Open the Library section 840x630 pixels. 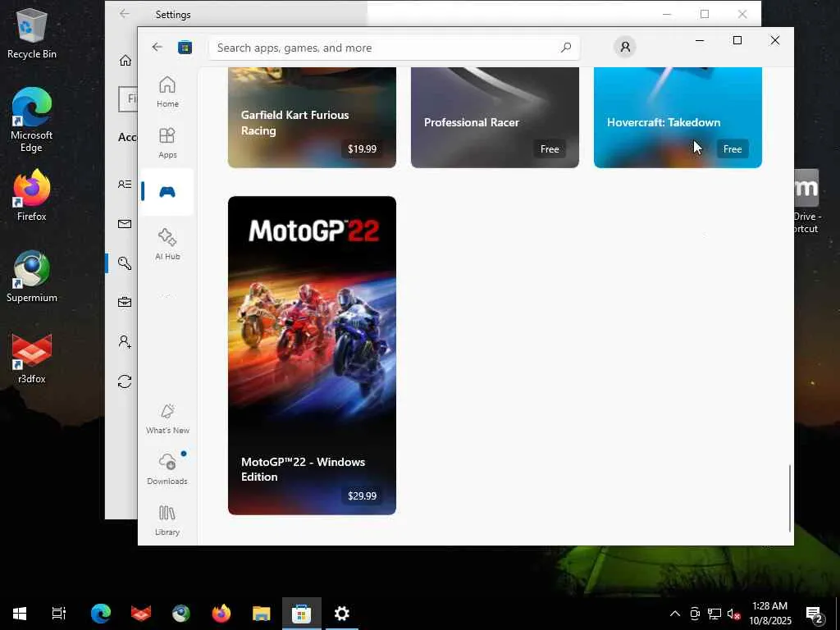(x=167, y=520)
